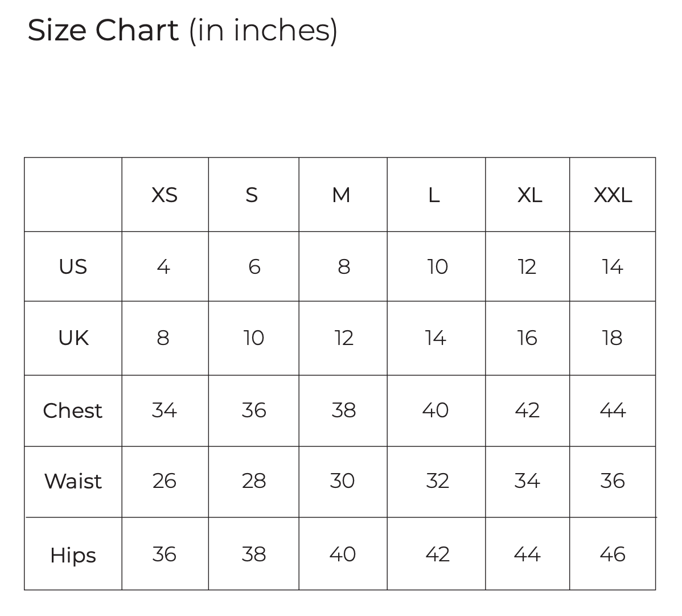Click the Chest value for size S

point(254,410)
